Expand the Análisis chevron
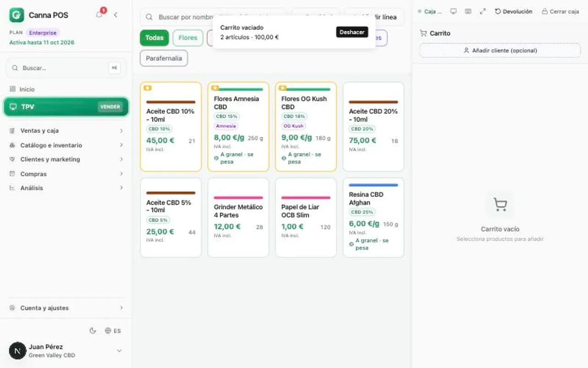Screen dimensions: 588x368 (x=121, y=188)
